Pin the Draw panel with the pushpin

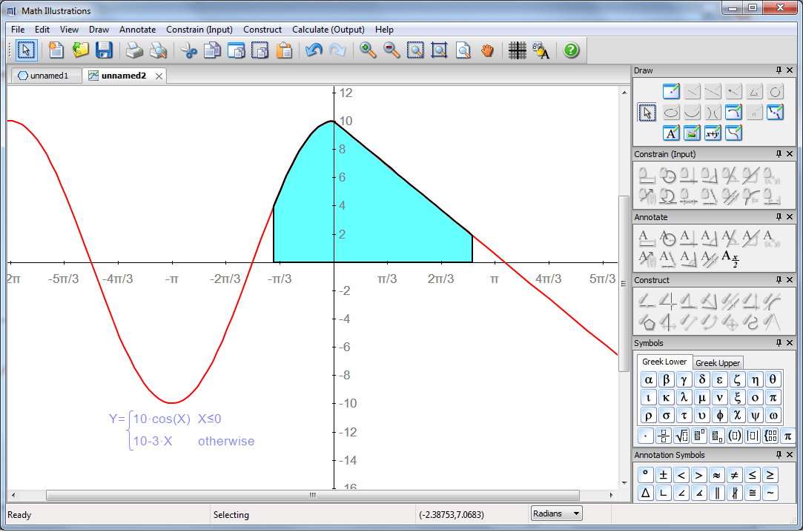tap(779, 70)
